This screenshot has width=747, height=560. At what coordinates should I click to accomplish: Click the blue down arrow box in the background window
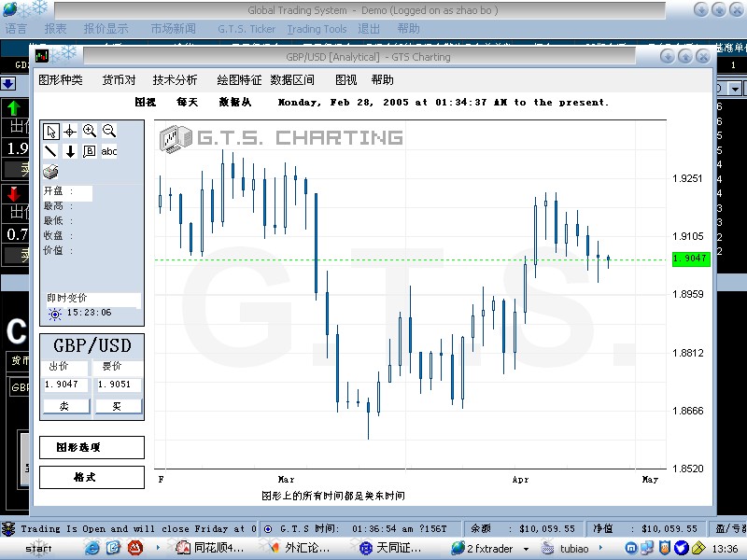[x=8, y=84]
